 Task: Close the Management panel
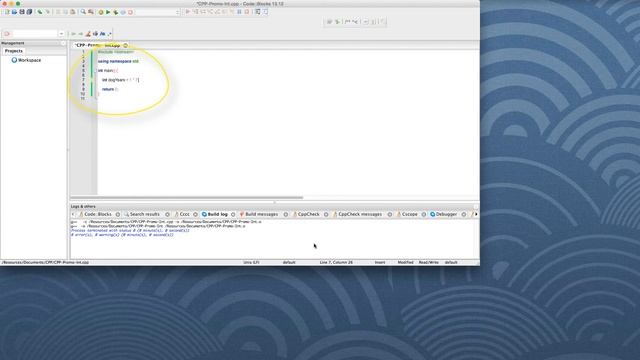[63, 43]
